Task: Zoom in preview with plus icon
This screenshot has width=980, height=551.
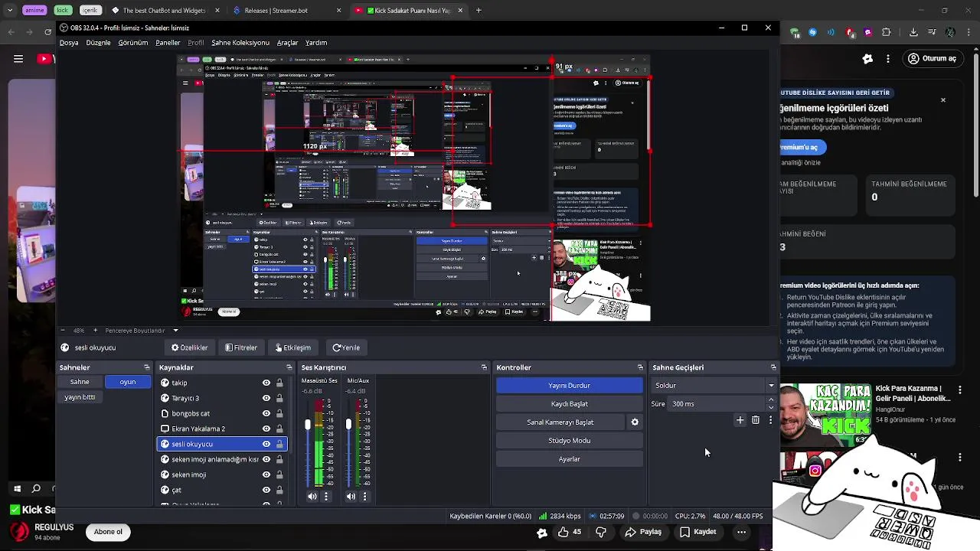Action: point(95,331)
